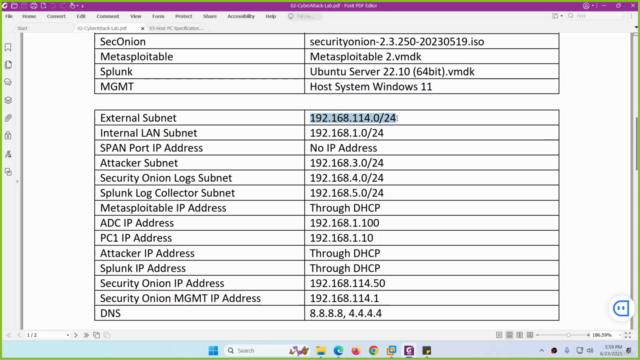
Task: Click the Print icon in quick access toolbar
Action: [34, 6]
